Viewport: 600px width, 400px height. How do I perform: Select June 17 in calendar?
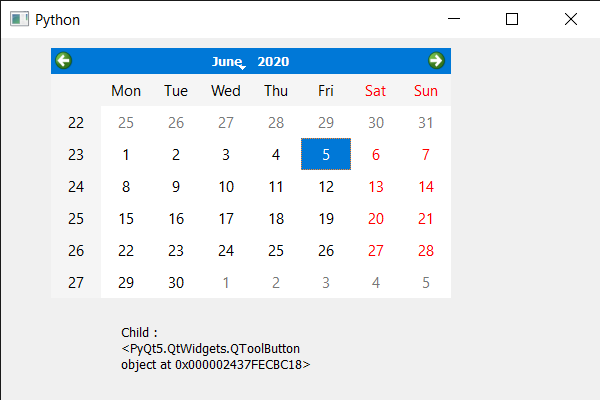tap(226, 219)
